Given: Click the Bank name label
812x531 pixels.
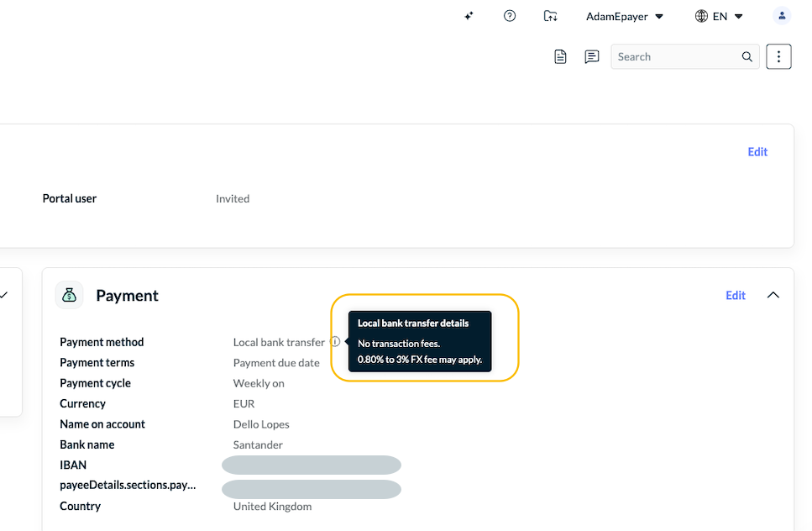Looking at the screenshot, I should 87,444.
